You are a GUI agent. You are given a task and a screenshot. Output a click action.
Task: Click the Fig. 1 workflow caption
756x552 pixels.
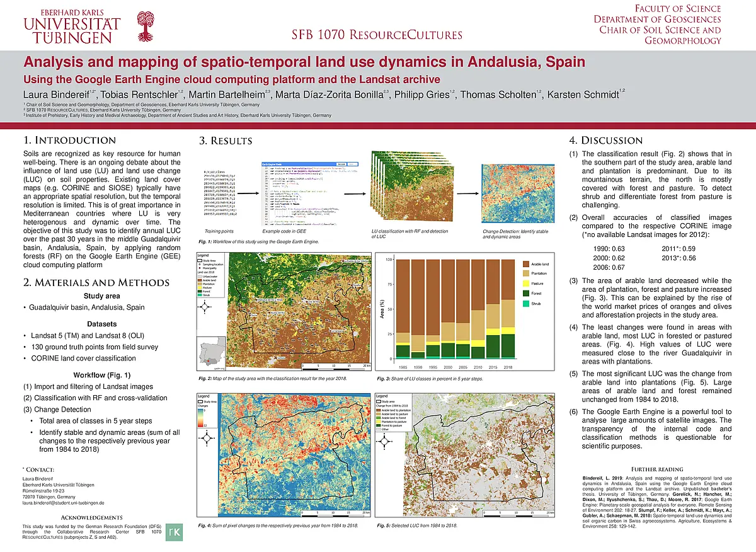pyautogui.click(x=258, y=243)
